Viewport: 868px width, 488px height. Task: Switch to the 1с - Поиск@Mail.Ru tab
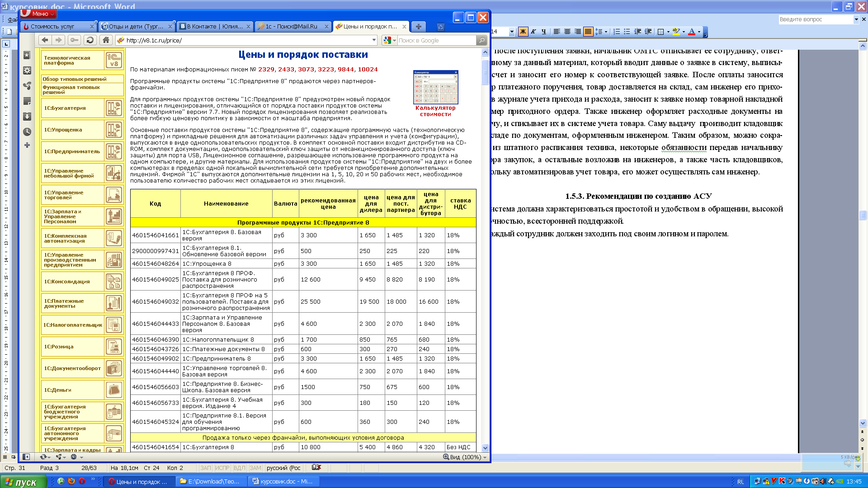[x=293, y=27]
